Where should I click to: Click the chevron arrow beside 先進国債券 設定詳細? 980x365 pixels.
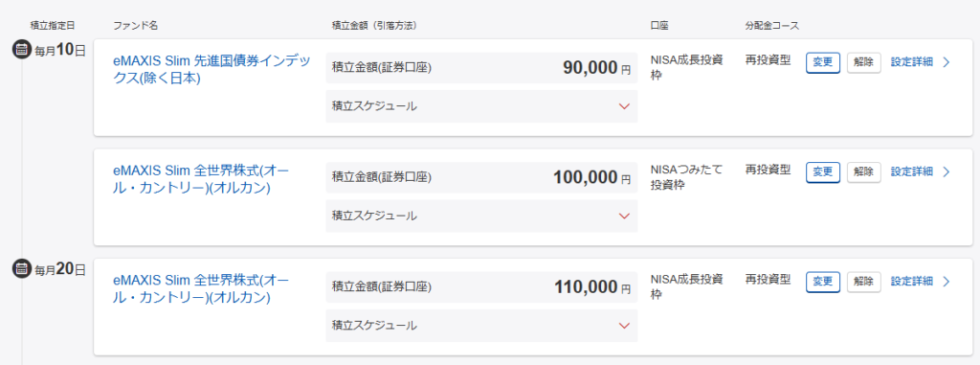coord(946,62)
